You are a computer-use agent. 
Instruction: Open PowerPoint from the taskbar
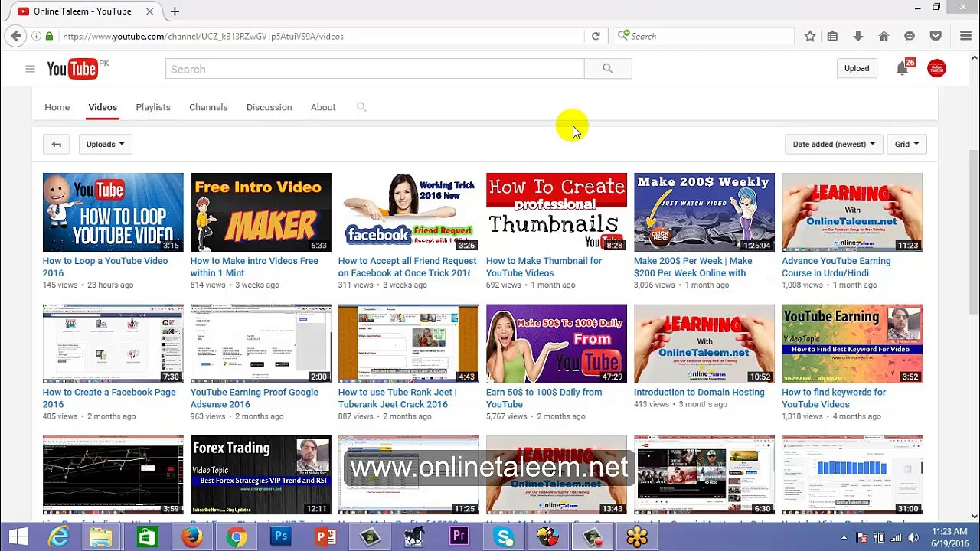click(325, 537)
